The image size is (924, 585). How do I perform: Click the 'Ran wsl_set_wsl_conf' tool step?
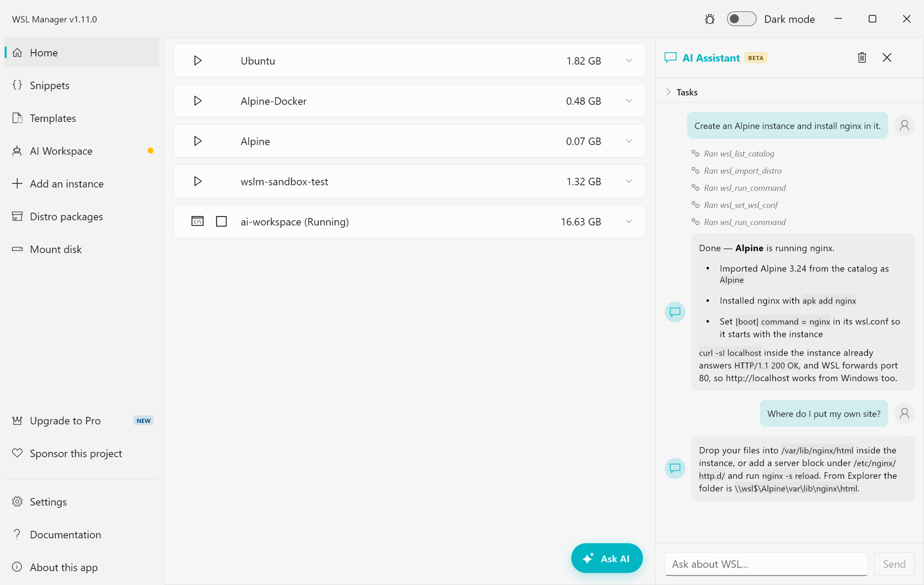point(735,205)
